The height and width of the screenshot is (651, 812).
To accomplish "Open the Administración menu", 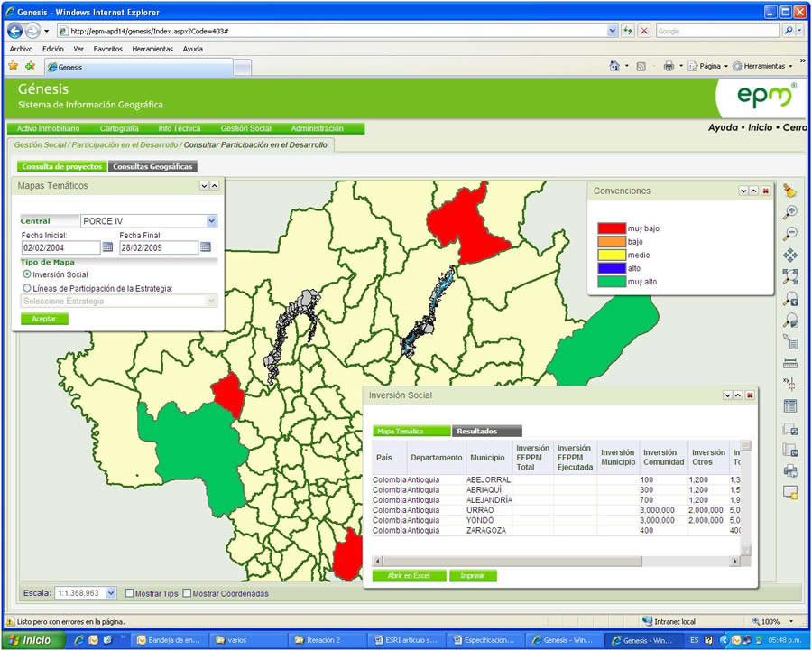I will (x=317, y=128).
